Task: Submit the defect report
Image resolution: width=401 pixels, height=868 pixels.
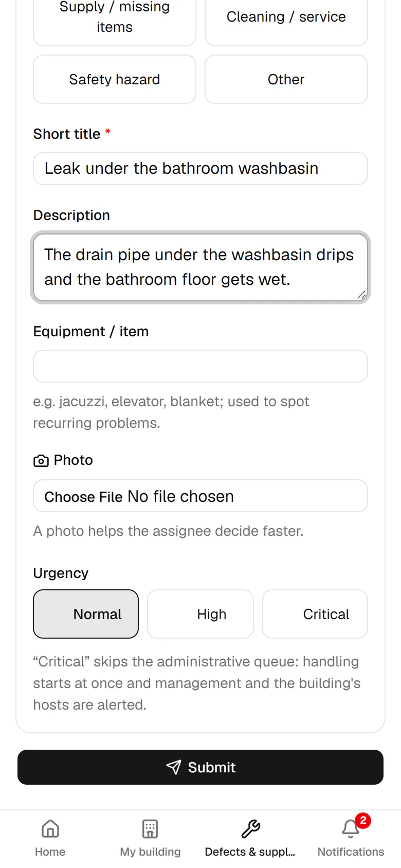Action: pos(200,767)
